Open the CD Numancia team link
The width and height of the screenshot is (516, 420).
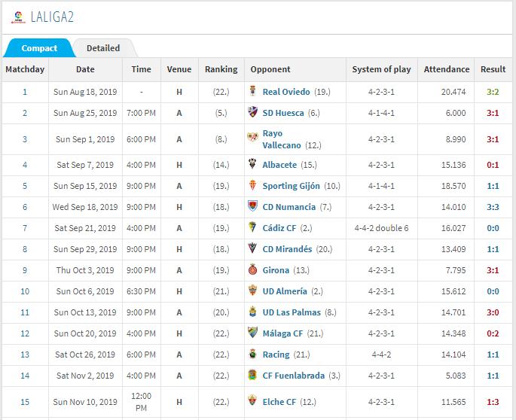[x=289, y=207]
